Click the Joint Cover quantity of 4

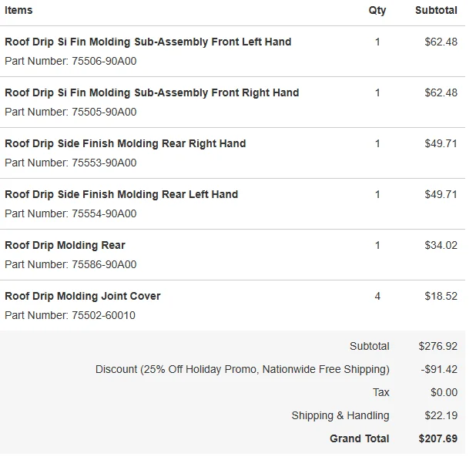pyautogui.click(x=377, y=296)
